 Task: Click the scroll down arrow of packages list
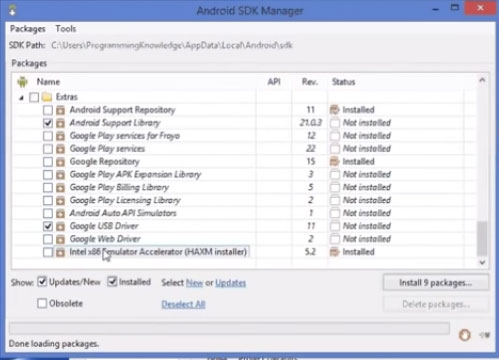pyautogui.click(x=482, y=262)
